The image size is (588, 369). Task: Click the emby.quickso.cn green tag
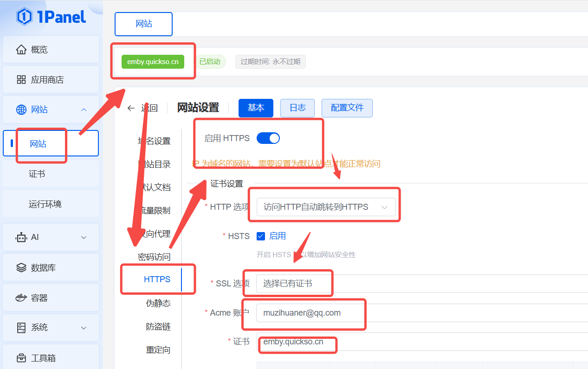pos(153,62)
